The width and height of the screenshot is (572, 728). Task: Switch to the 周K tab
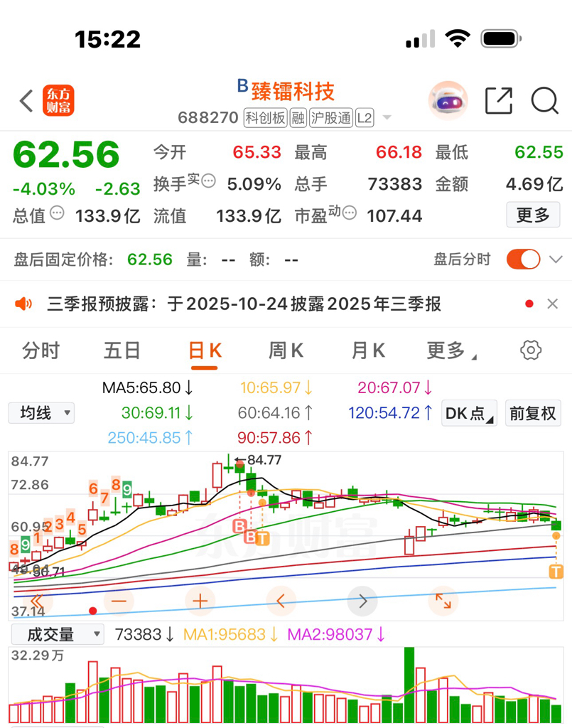pyautogui.click(x=286, y=350)
